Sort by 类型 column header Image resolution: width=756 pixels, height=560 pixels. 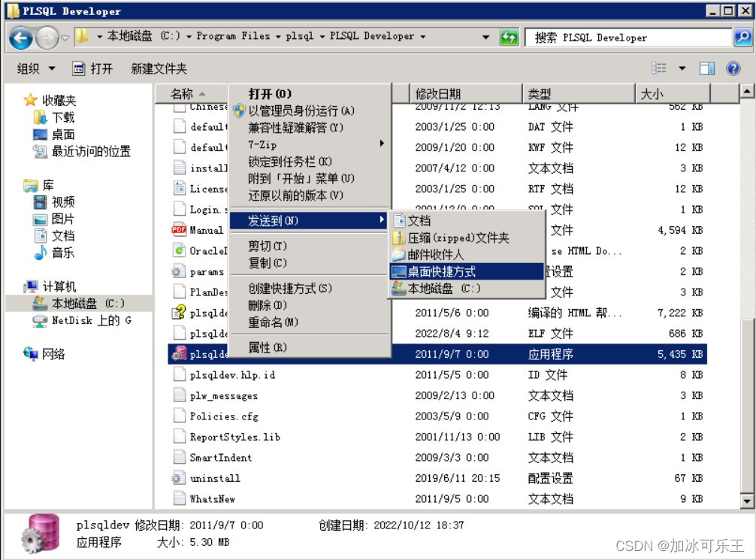click(x=579, y=93)
